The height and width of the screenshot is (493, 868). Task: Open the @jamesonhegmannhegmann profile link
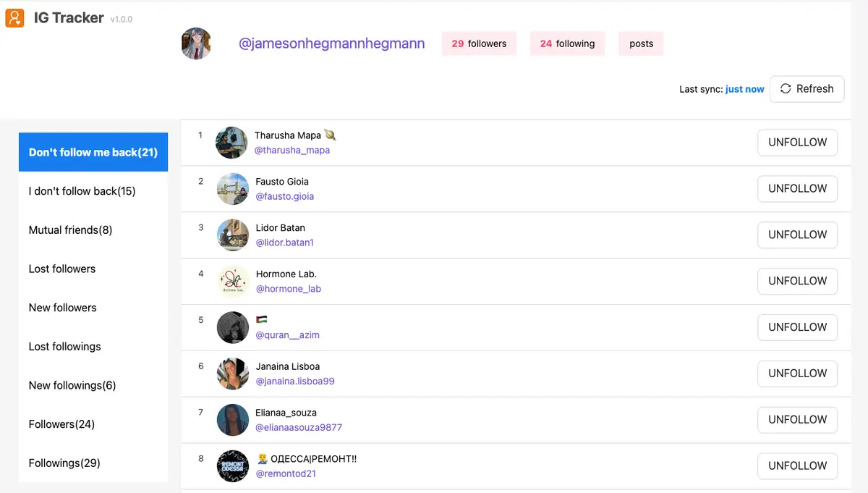332,43
